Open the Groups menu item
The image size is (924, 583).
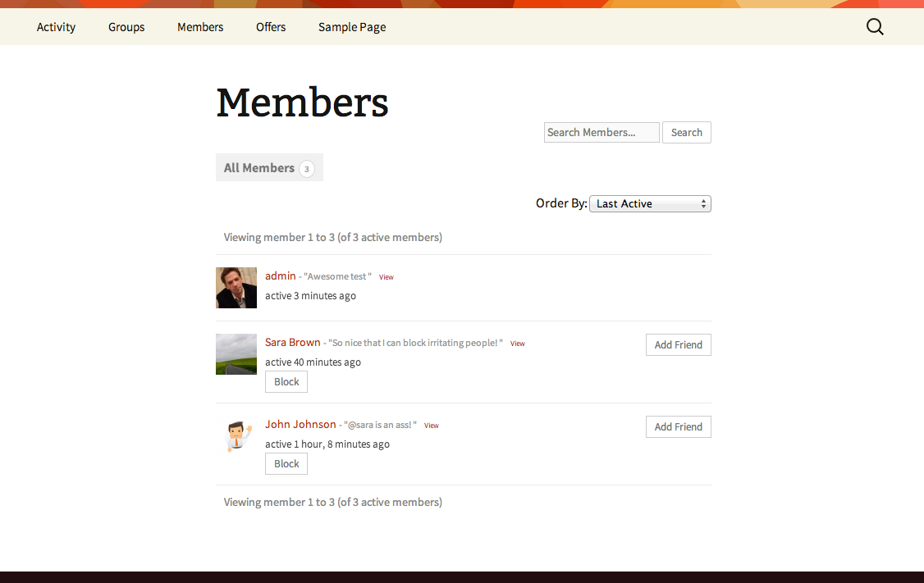coord(126,27)
